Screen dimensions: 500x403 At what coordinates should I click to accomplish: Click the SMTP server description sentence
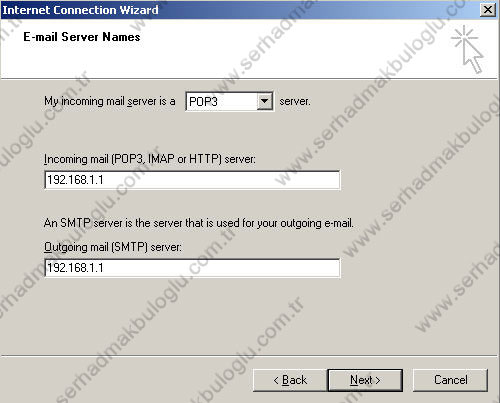(199, 223)
